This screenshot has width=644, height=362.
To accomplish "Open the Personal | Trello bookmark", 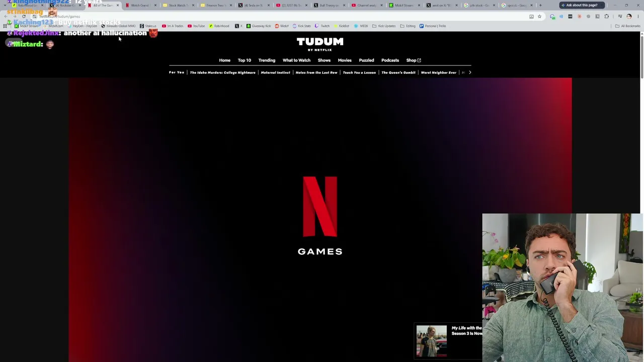I will [433, 26].
